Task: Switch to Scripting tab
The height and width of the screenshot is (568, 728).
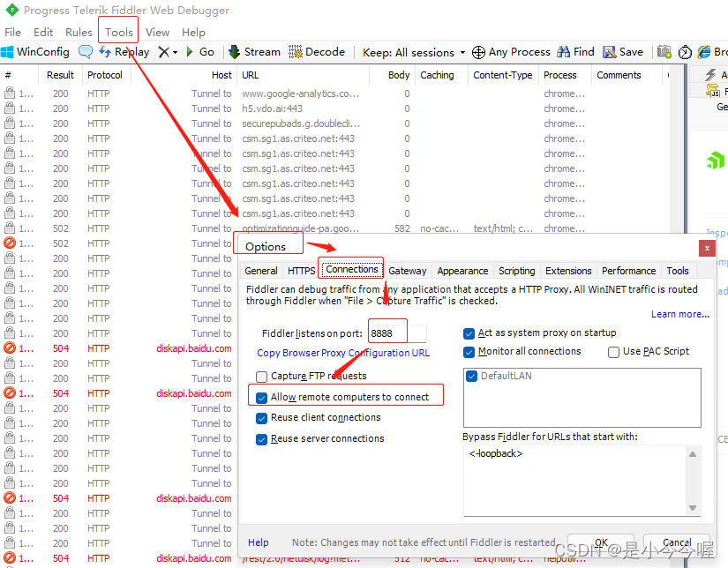Action: tap(517, 271)
